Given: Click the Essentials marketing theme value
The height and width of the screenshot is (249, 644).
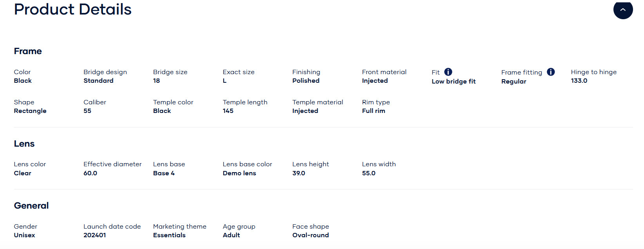Looking at the screenshot, I should (169, 235).
